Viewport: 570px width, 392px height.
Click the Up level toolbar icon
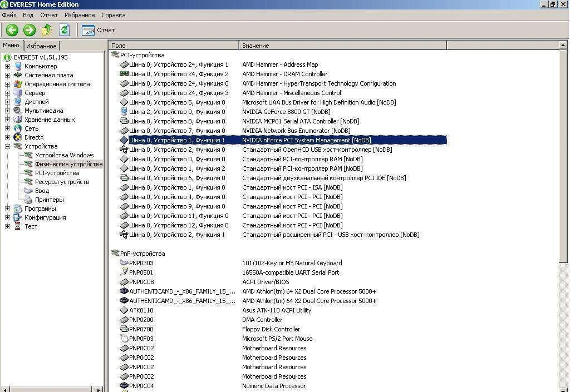(47, 30)
